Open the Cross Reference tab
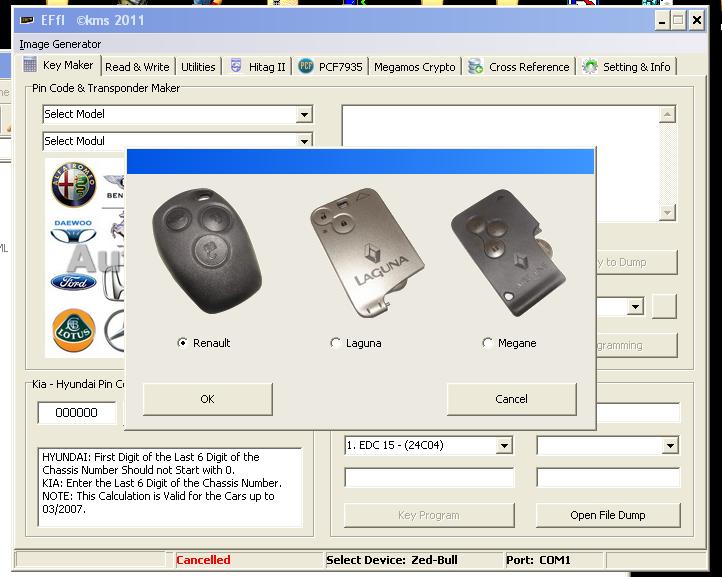Image resolution: width=722 pixels, height=577 pixels. pyautogui.click(x=519, y=67)
